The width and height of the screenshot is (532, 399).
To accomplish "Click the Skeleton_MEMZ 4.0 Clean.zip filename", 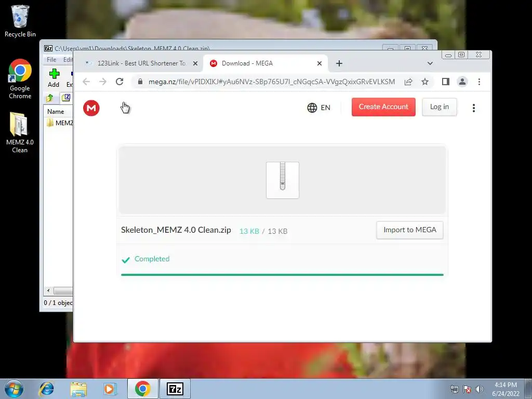I will (176, 230).
